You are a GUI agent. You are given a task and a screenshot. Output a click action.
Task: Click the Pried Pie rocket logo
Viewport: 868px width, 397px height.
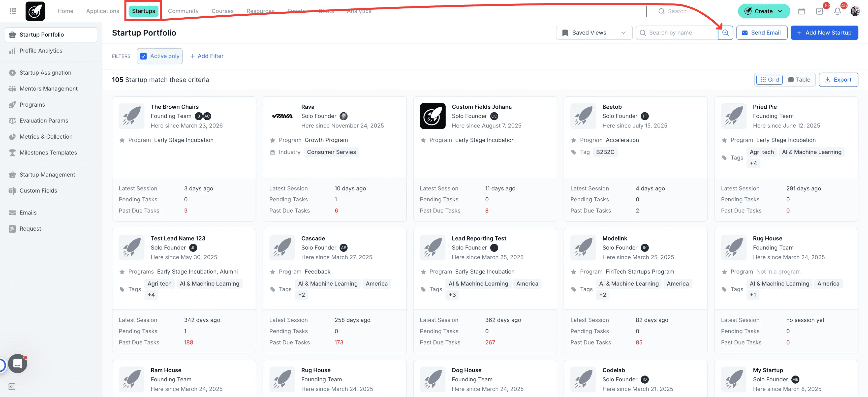click(x=734, y=116)
